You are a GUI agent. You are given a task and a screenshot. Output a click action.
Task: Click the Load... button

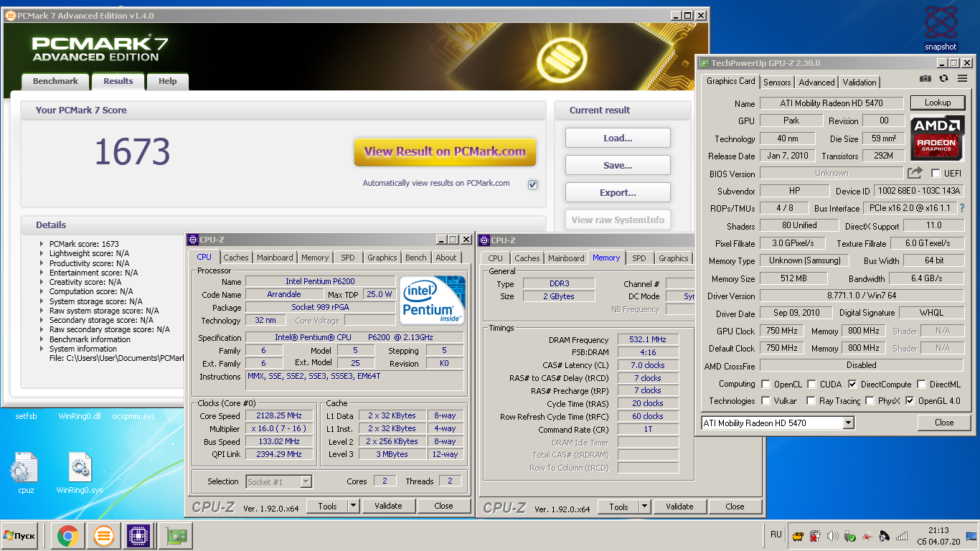(618, 138)
